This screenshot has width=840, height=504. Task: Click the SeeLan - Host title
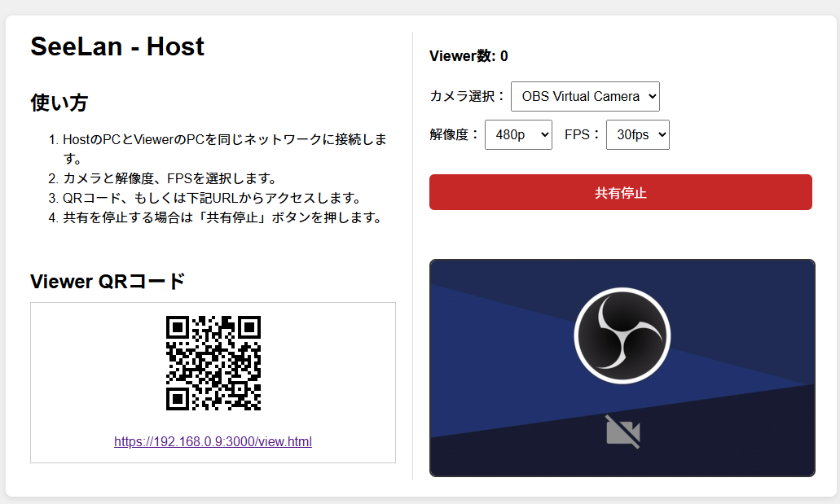[117, 46]
